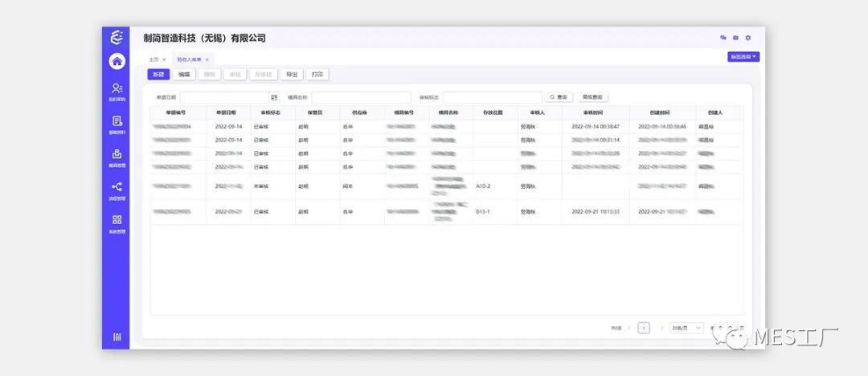Viewport: 868px width, 376px height.
Task: Open the 基础资料 document icon in the sidebar
Action: click(x=117, y=121)
